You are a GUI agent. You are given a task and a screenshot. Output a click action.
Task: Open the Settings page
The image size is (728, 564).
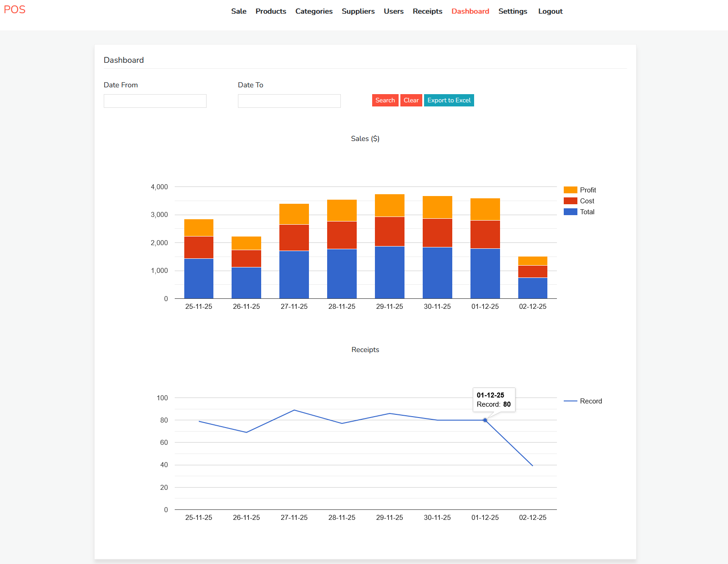(x=512, y=11)
